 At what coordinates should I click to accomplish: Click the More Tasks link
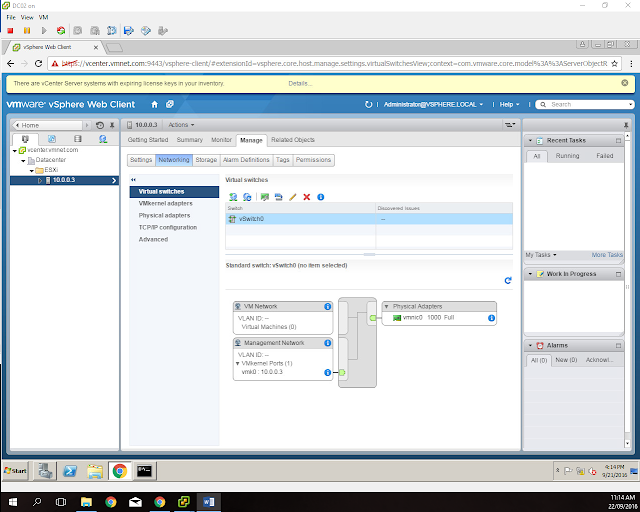(607, 255)
